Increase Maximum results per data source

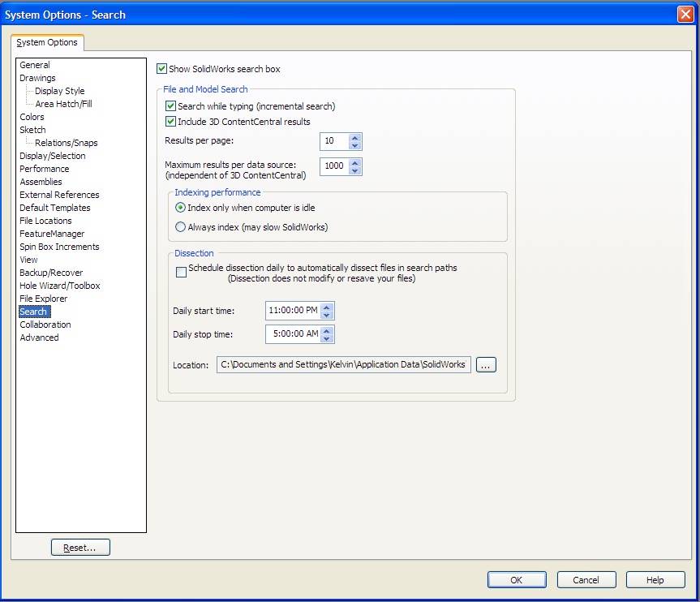tap(355, 162)
